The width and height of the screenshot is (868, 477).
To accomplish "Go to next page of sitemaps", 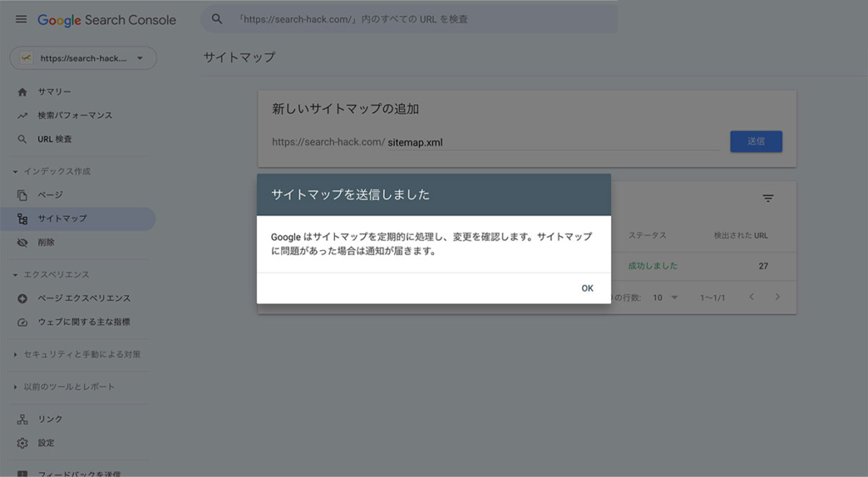I will coord(777,297).
